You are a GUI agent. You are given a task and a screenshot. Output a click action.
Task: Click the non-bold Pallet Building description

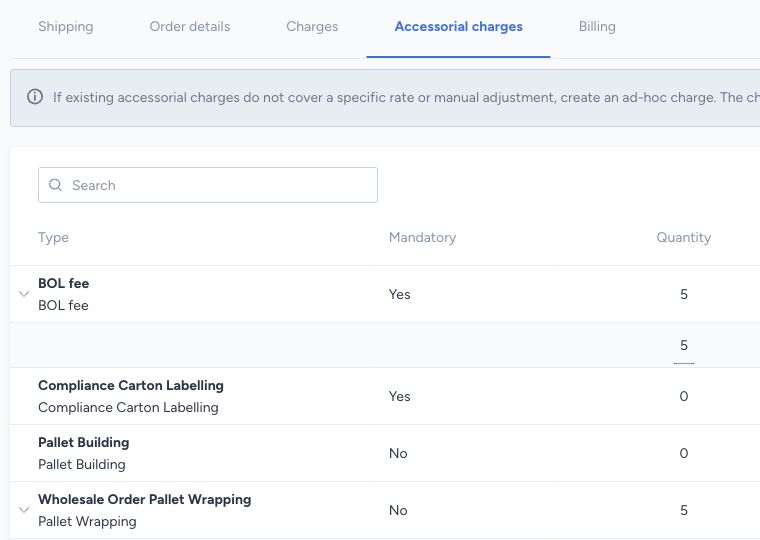coord(81,465)
